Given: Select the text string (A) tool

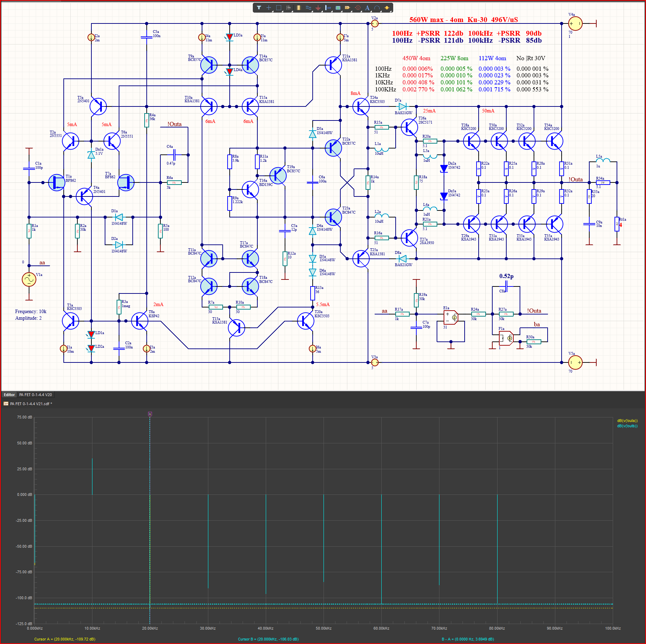Looking at the screenshot, I should (367, 8).
